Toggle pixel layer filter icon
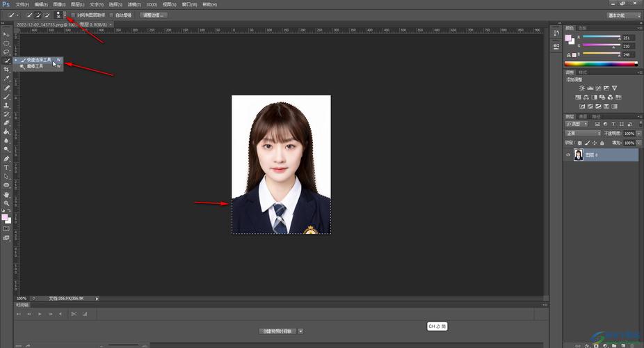 (x=597, y=124)
